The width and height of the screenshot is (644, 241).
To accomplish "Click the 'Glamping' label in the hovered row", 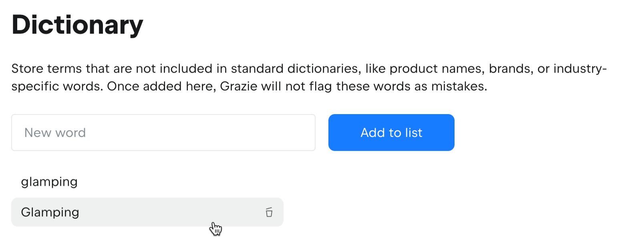I will click(x=50, y=212).
